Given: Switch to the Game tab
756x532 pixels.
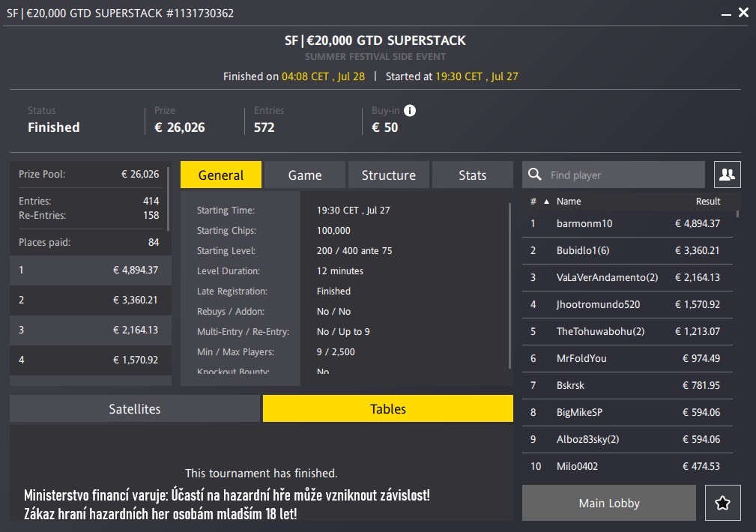Looking at the screenshot, I should click(x=305, y=175).
